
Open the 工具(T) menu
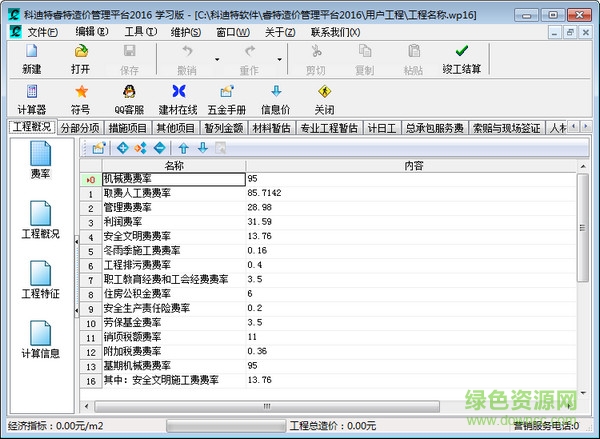140,32
